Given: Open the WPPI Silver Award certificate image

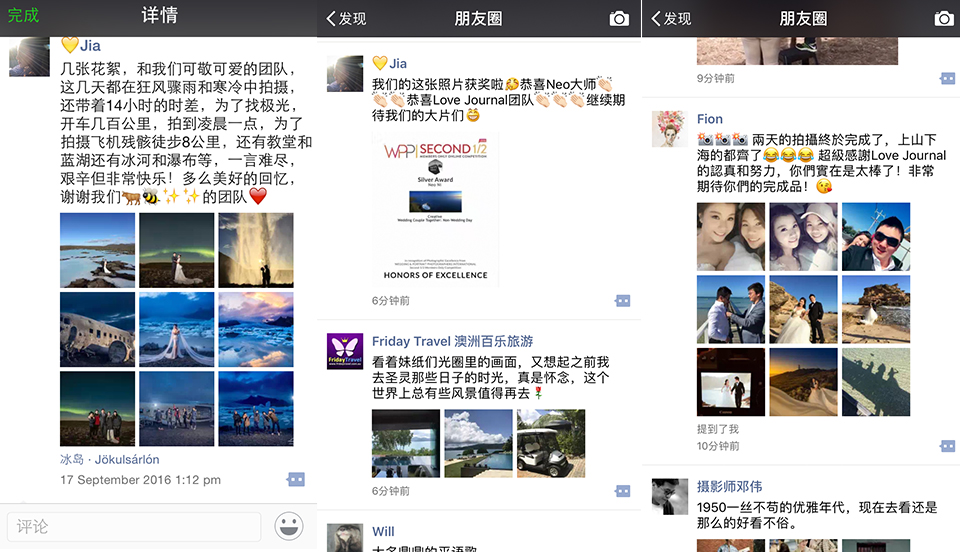Looking at the screenshot, I should coord(435,209).
